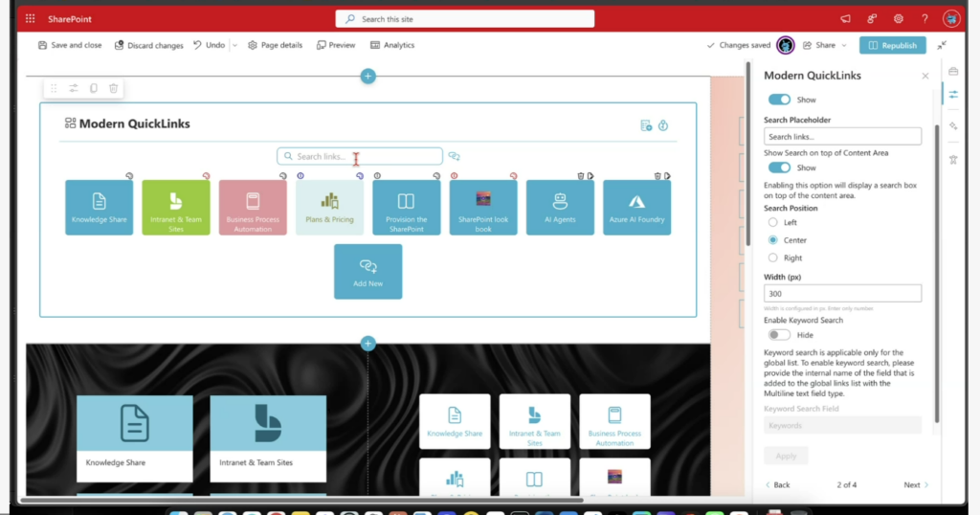Open the Azure AI Foundry tile
The width and height of the screenshot is (980, 515).
pyautogui.click(x=636, y=208)
